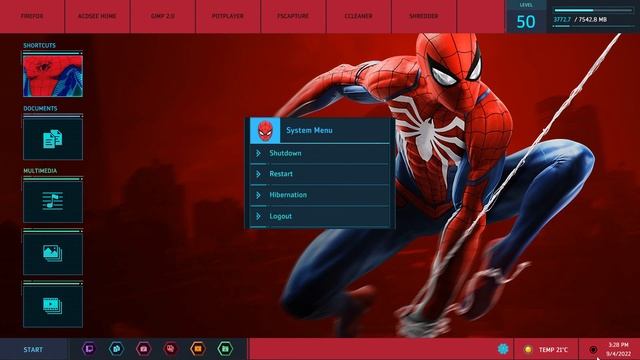Click the MULTIMEDIA section label
Image resolution: width=640 pixels, height=360 pixels.
tap(40, 171)
